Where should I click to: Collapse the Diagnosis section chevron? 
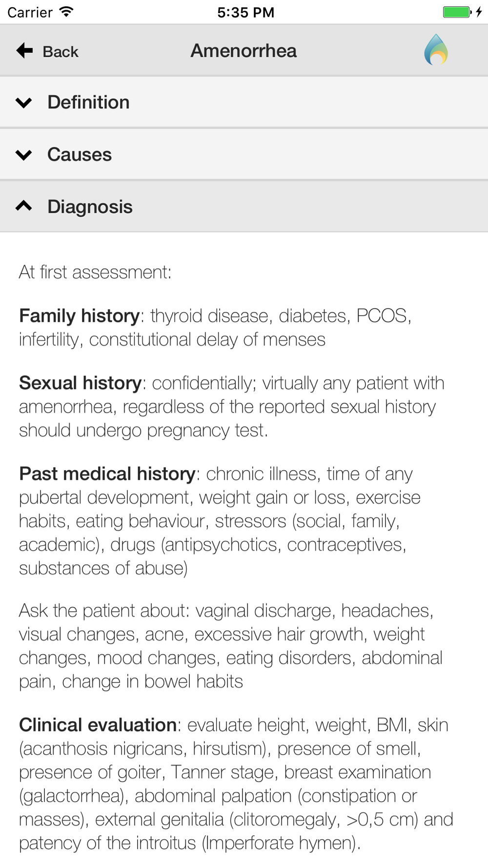pos(23,207)
